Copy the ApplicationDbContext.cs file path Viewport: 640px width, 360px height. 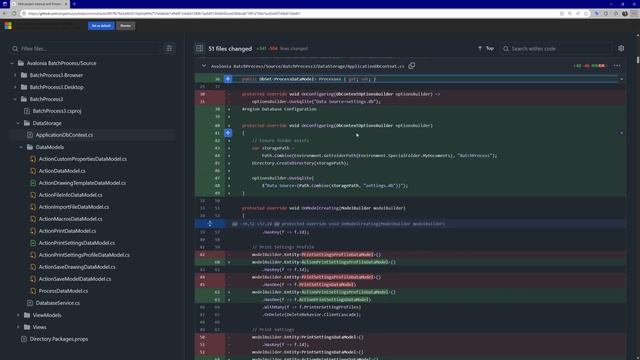(412, 66)
